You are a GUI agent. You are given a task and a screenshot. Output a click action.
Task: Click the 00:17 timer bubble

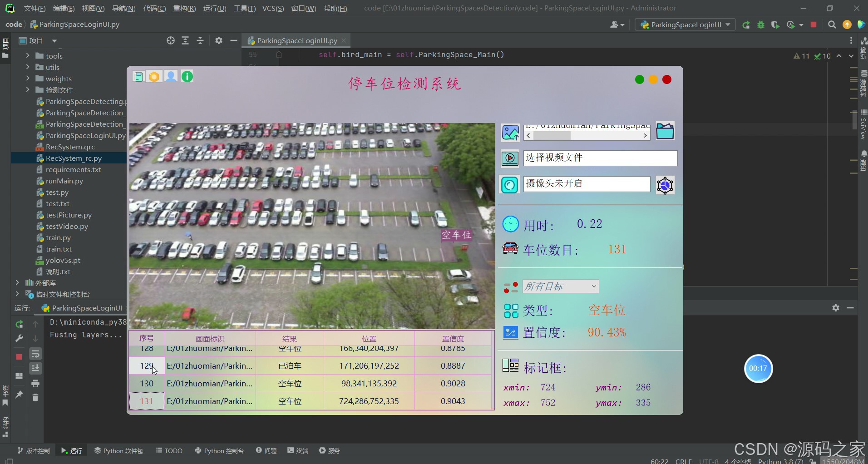758,369
